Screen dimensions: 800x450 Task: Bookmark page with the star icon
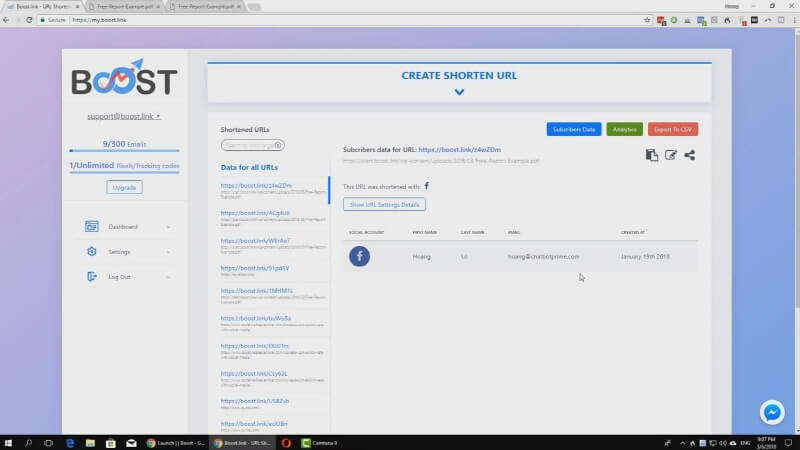coord(647,20)
